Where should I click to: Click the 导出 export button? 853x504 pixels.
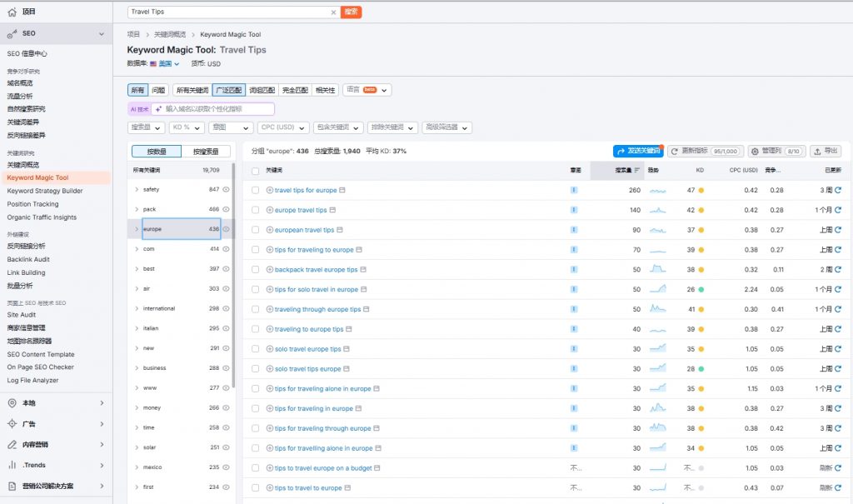tap(826, 152)
